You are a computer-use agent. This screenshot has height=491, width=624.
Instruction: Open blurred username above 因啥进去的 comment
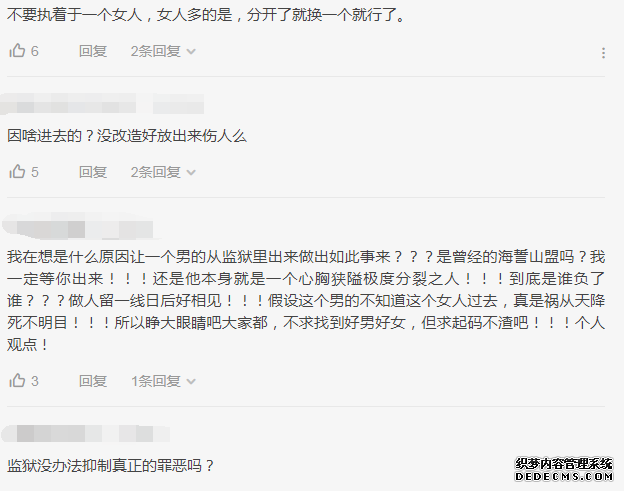tap(102, 104)
